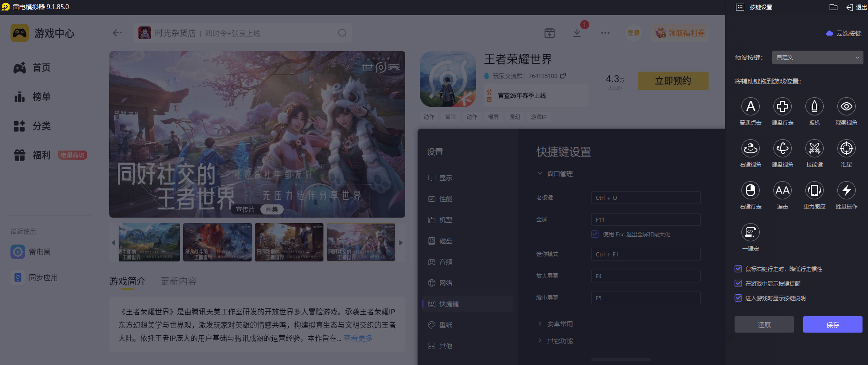The height and width of the screenshot is (365, 868).
Task: Copy the player group number icon
Action: [563, 76]
